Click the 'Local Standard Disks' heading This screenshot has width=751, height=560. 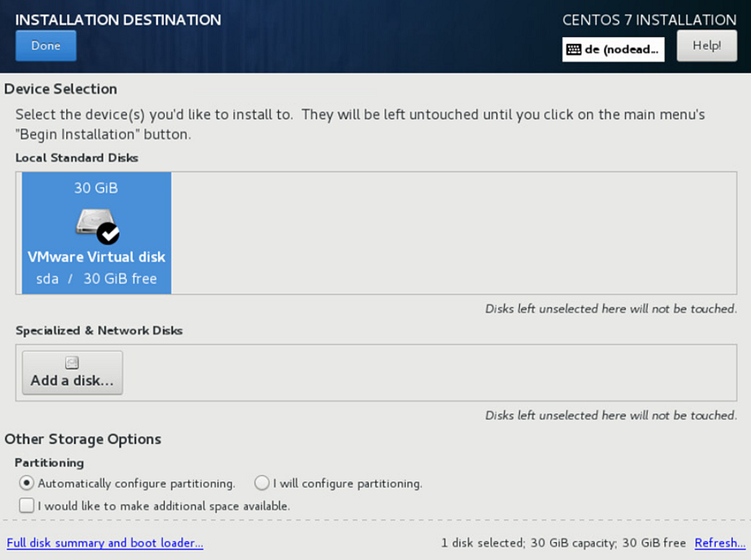coord(76,158)
